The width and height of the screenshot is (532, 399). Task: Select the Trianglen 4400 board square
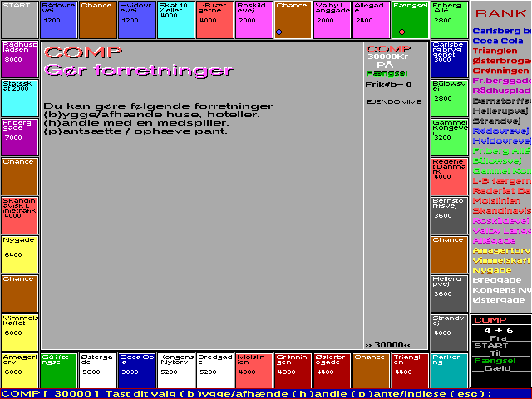[410, 371]
